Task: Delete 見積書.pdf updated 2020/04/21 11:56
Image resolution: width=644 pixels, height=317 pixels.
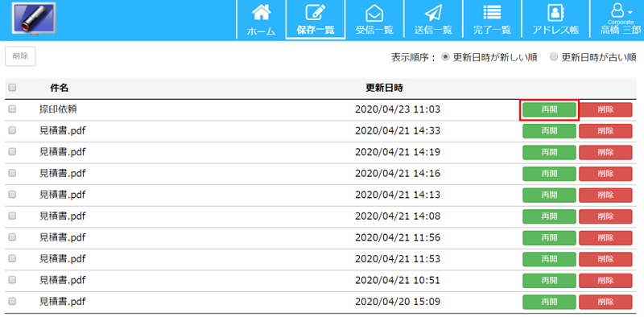Action: (x=605, y=238)
